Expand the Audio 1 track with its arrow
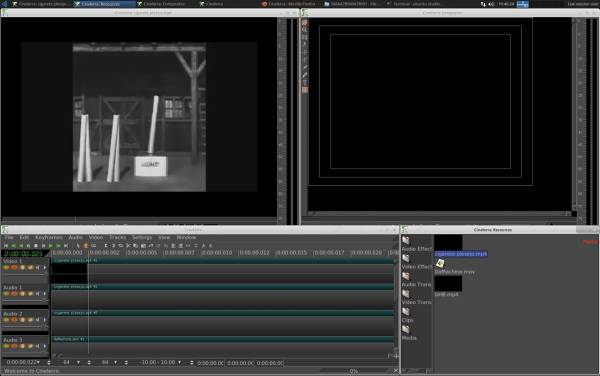Screen dimensions: 600x376 pos(45,293)
